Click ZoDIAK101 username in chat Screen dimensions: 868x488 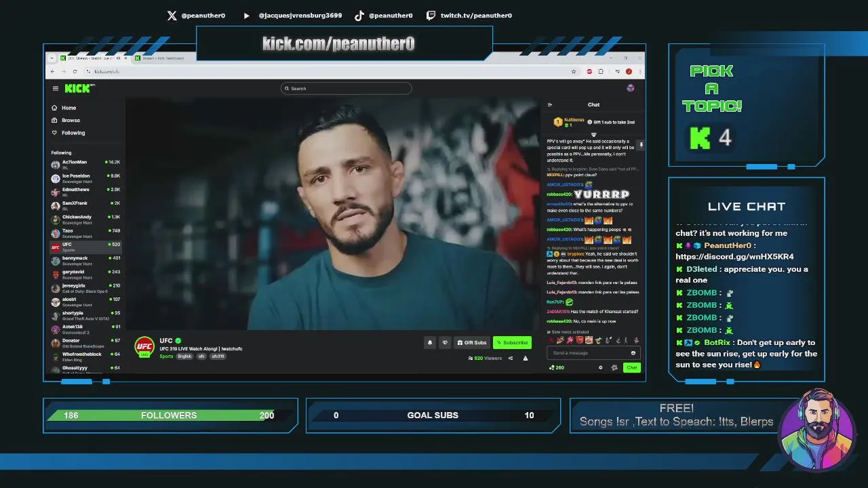click(558, 312)
